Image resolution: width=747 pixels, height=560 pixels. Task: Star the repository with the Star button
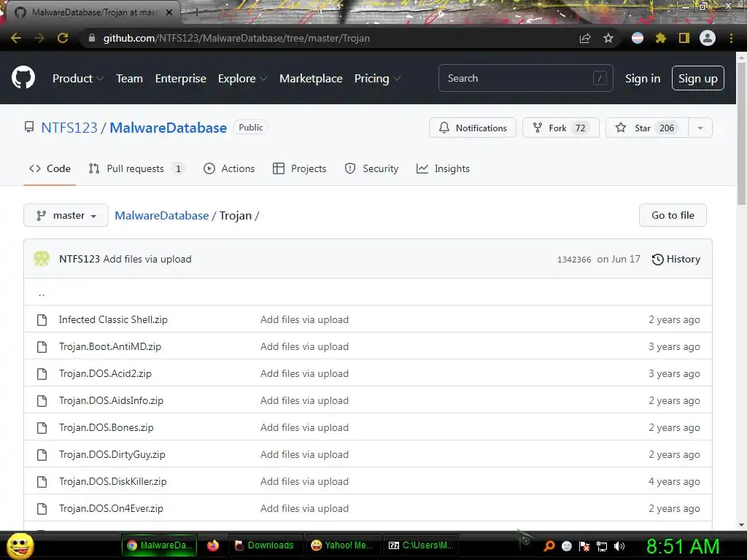647,128
